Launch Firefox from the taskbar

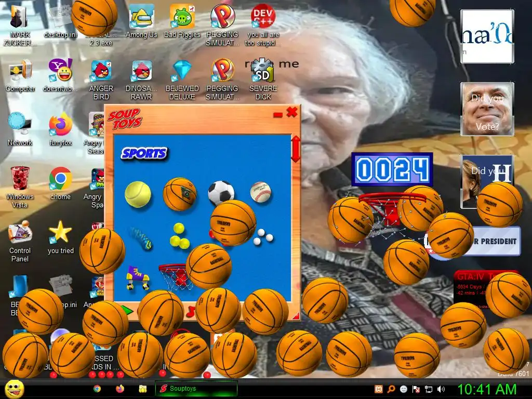[120, 389]
